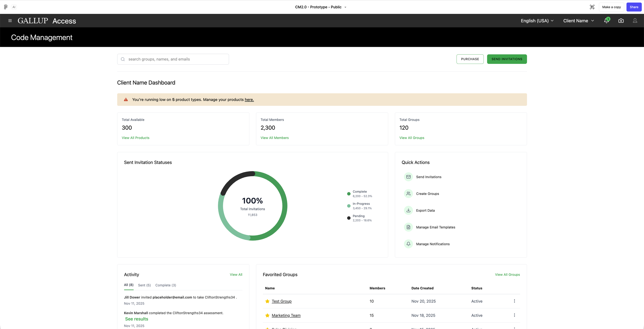Click the Figma logo icon
This screenshot has width=644, height=329.
point(6,7)
